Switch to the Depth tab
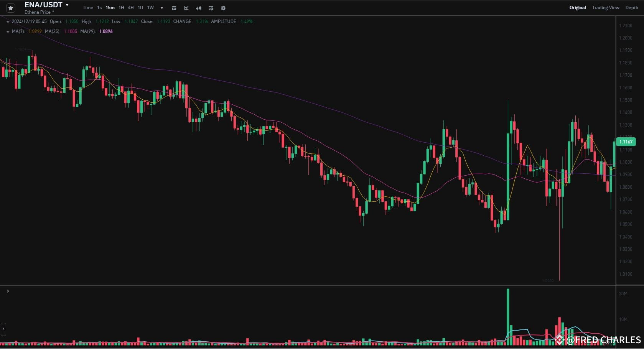This screenshot has height=349, width=644. click(631, 7)
